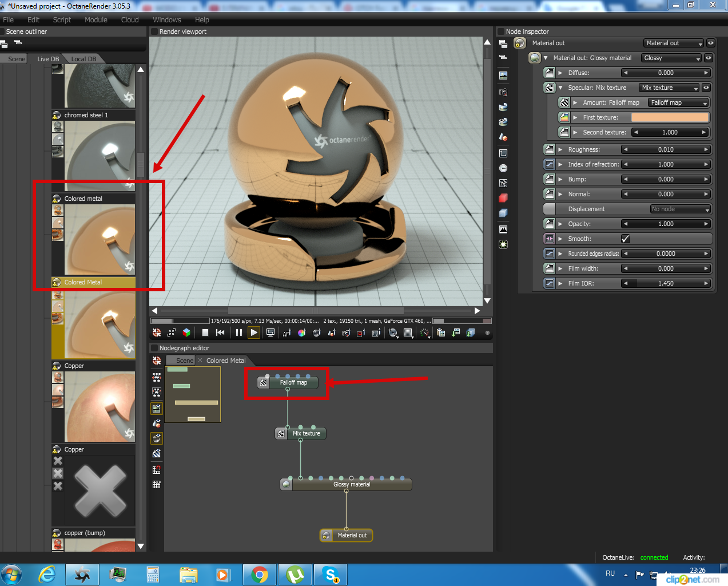This screenshot has width=728, height=586.
Task: Click the save render green-arrow icon
Action: [456, 332]
